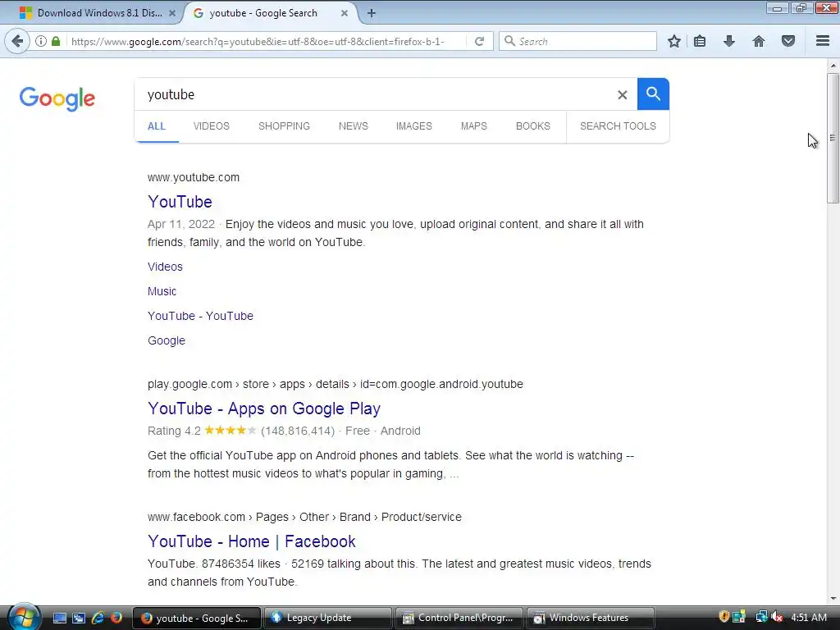This screenshot has height=630, width=840.
Task: Open the Firefox hamburger menu
Action: point(823,41)
